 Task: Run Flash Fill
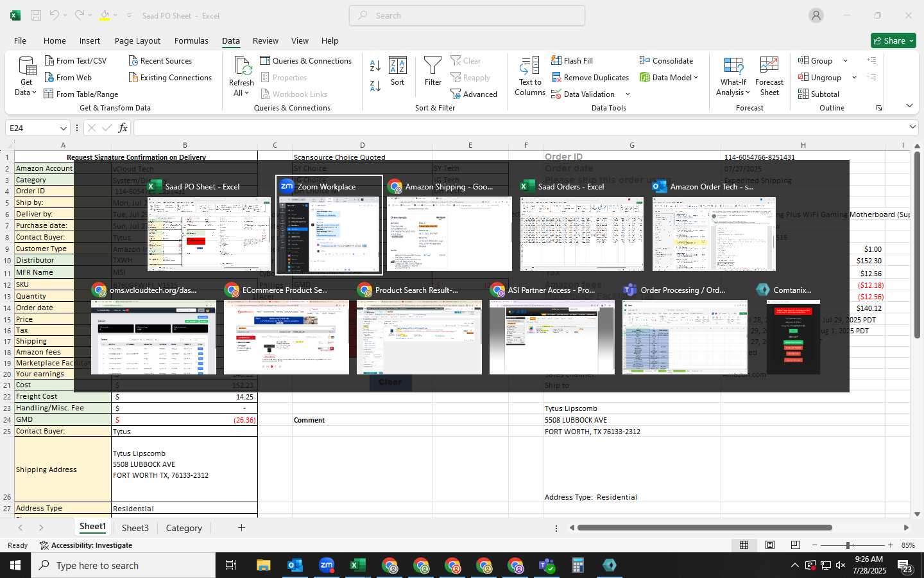click(572, 60)
